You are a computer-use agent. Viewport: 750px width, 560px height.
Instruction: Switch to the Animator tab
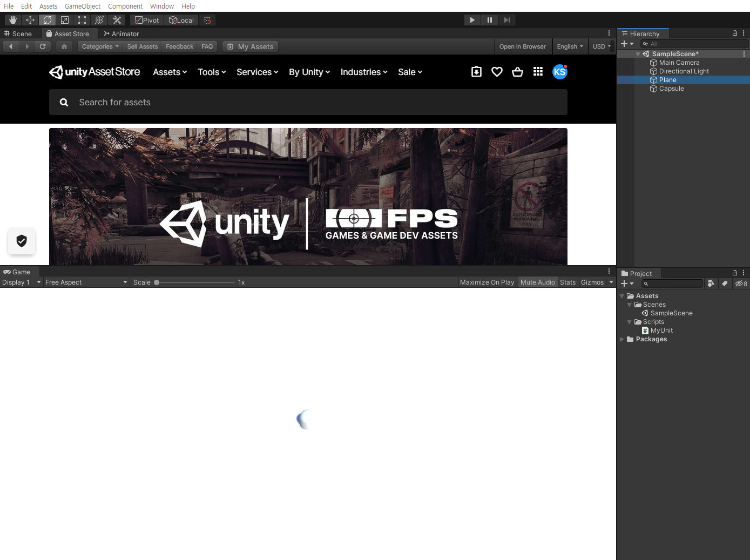coord(121,33)
